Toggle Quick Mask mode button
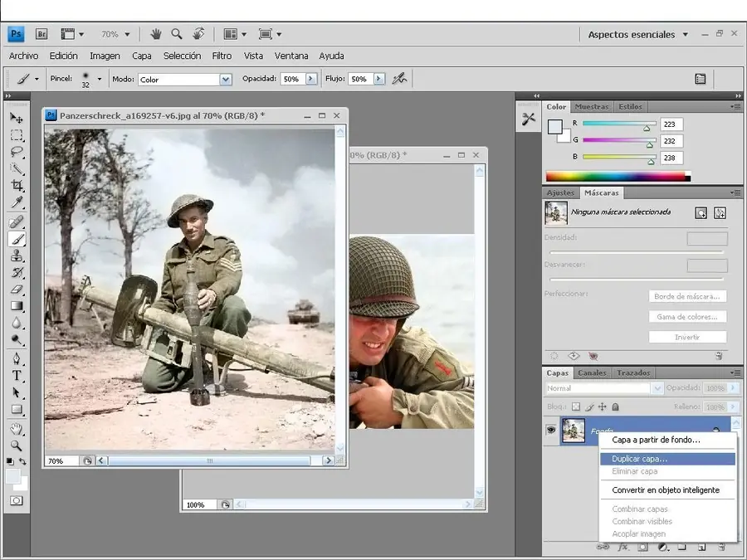 [x=16, y=501]
